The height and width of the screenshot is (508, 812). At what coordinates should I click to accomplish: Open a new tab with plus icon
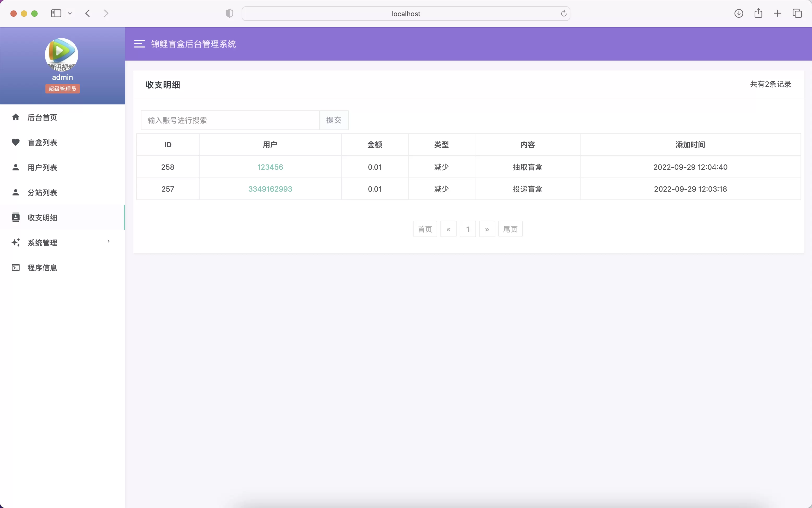tap(777, 13)
